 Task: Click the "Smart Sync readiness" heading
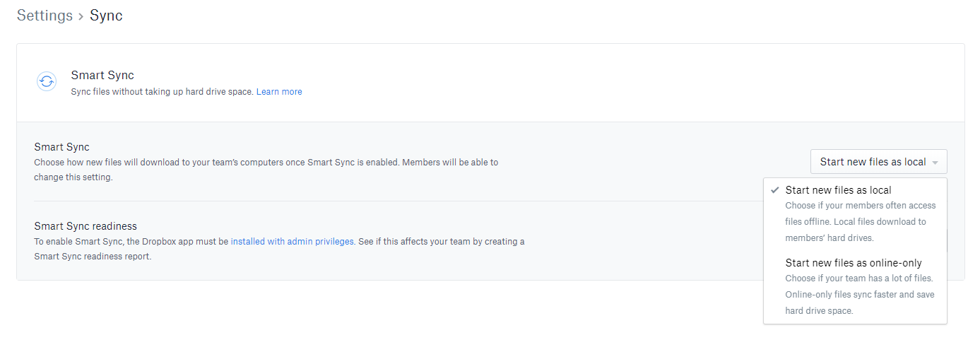[85, 226]
